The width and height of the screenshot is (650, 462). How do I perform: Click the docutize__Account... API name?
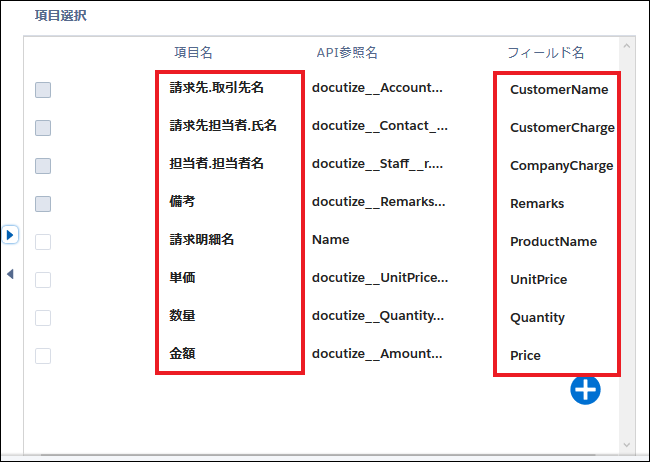coord(377,88)
